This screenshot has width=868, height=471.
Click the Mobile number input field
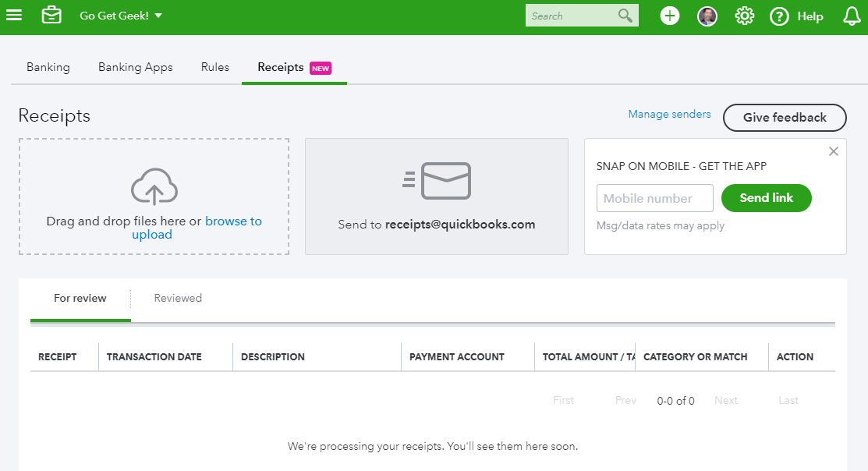point(654,198)
